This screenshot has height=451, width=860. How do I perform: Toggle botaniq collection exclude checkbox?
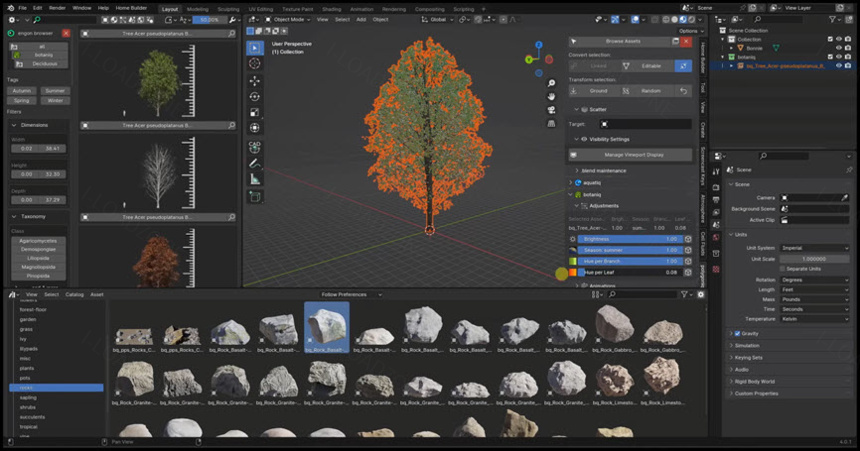tap(830, 57)
